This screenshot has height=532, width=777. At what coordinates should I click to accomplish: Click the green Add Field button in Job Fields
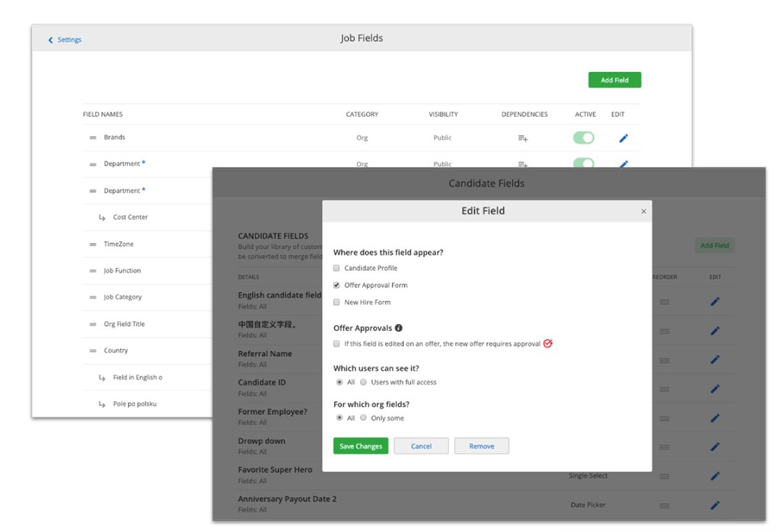(x=614, y=80)
